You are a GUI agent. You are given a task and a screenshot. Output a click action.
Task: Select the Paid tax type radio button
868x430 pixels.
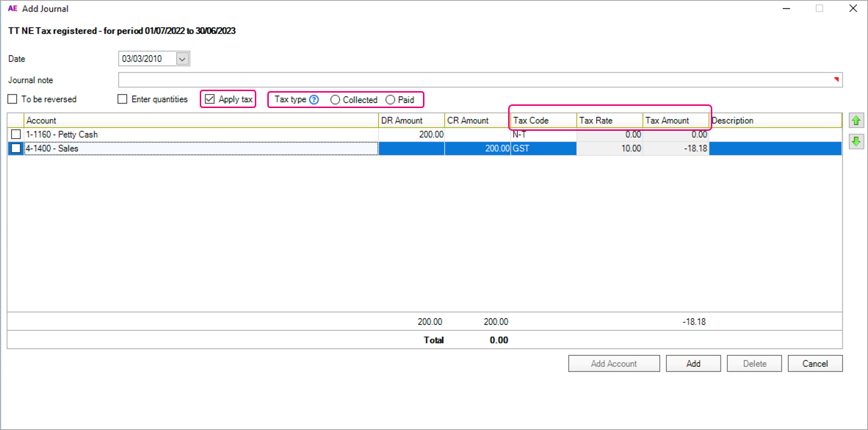coord(390,100)
